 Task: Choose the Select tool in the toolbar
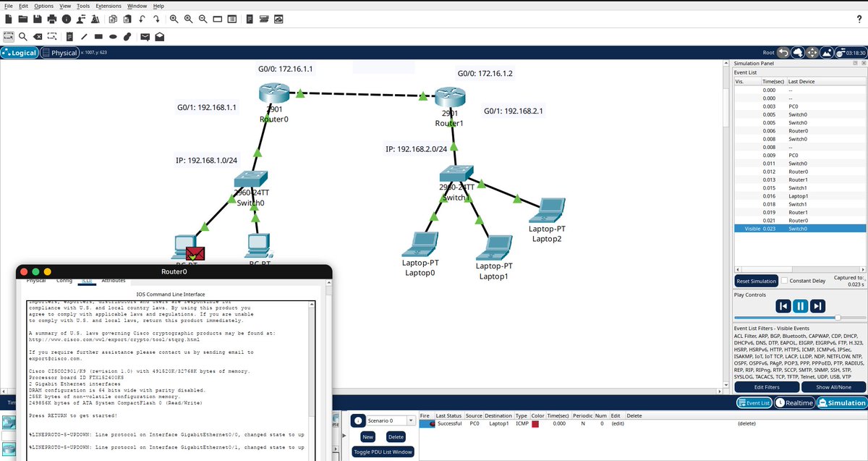click(x=8, y=36)
